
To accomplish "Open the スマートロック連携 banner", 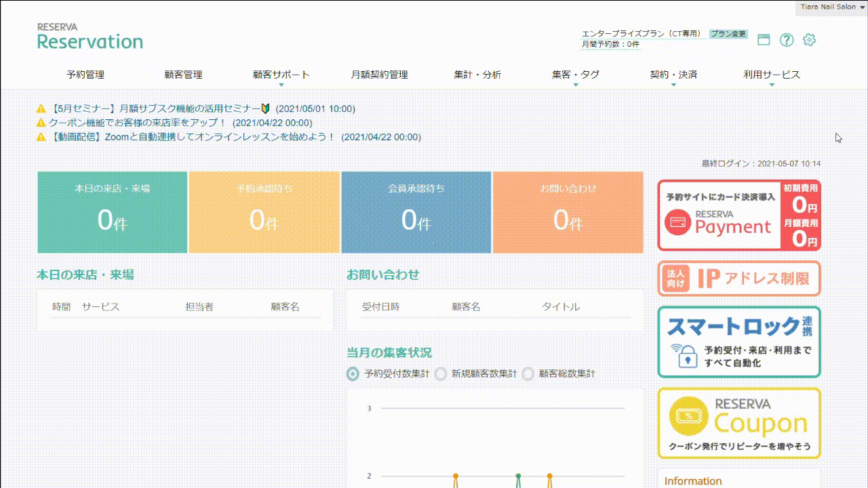I will coord(739,342).
